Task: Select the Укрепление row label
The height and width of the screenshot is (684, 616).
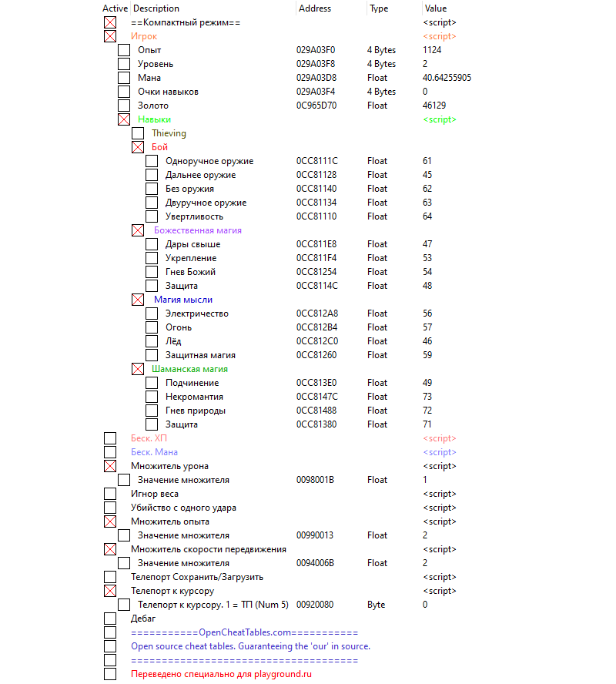Action: tap(191, 258)
